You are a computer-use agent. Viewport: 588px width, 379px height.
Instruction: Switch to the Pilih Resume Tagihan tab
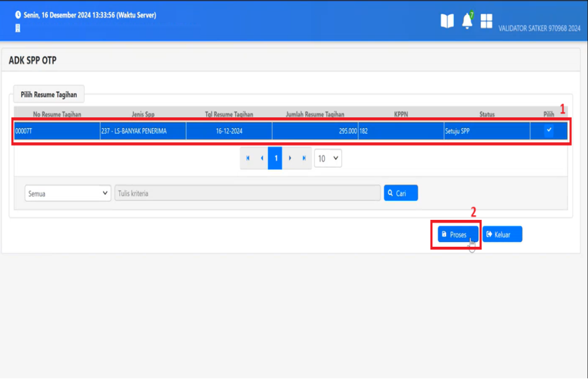(x=48, y=95)
